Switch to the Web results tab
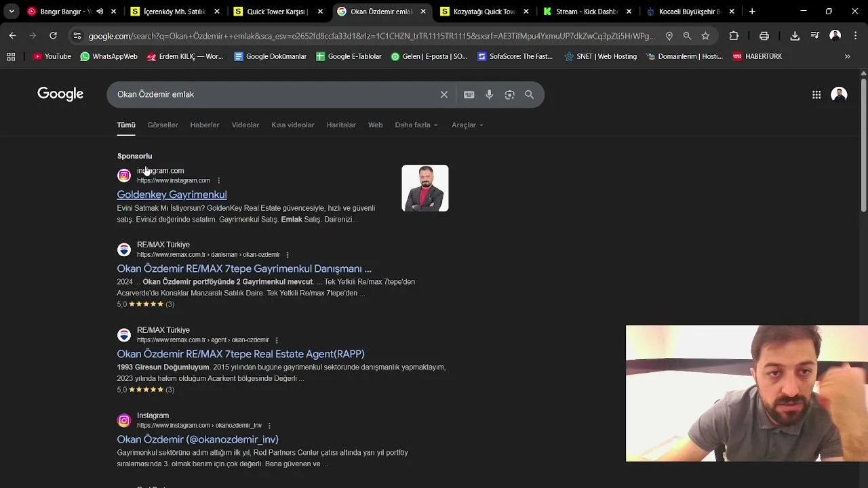This screenshot has height=488, width=868. (x=375, y=125)
